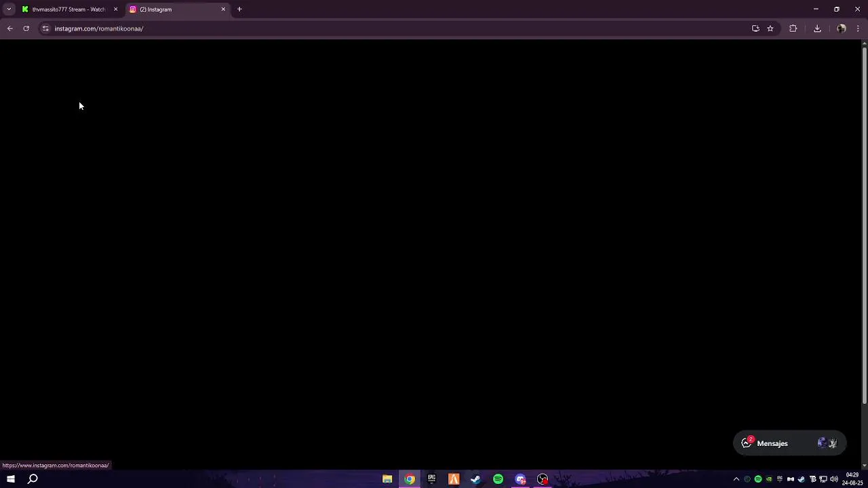
Task: Expand hidden system tray icons
Action: (736, 479)
